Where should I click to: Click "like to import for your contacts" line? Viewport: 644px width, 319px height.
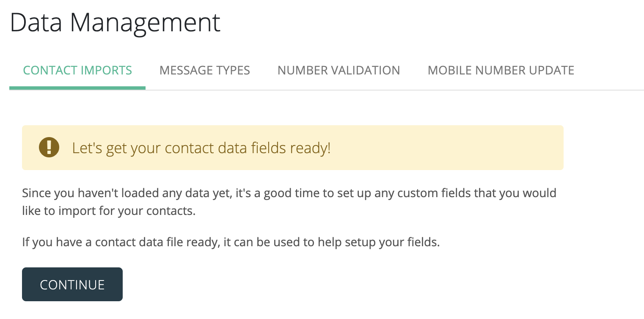coord(109,211)
